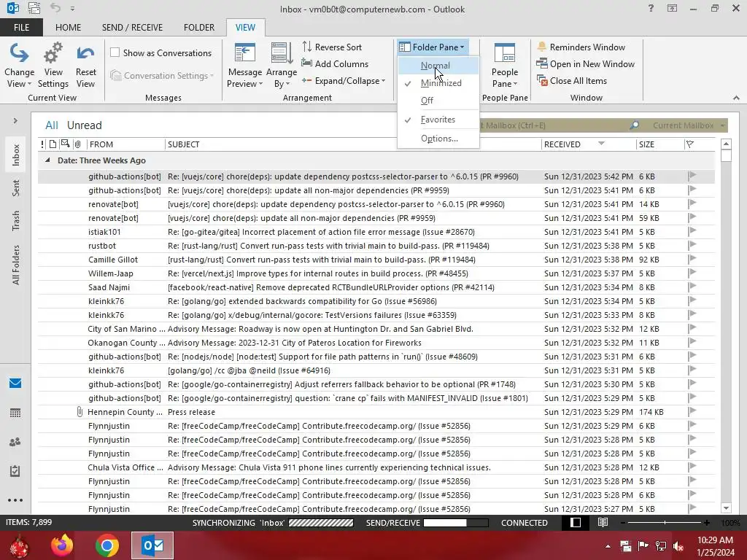The width and height of the screenshot is (747, 560).
Task: Click zoom out minus button
Action: coord(623,523)
